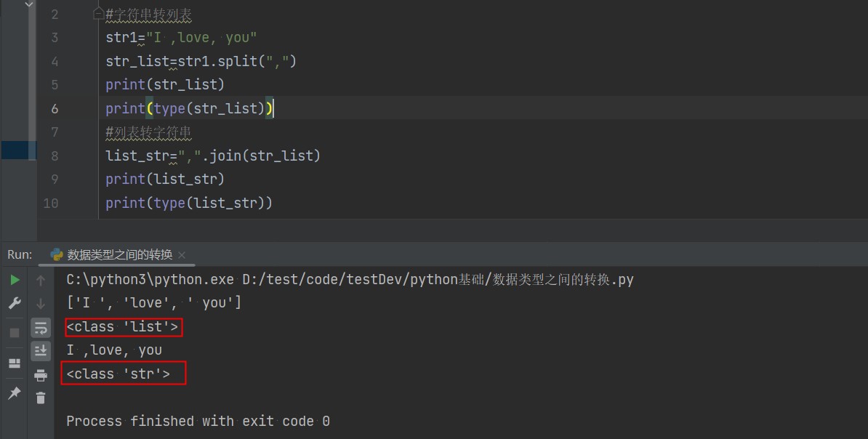
Task: Click the comment #字符串转列表
Action: coord(148,15)
